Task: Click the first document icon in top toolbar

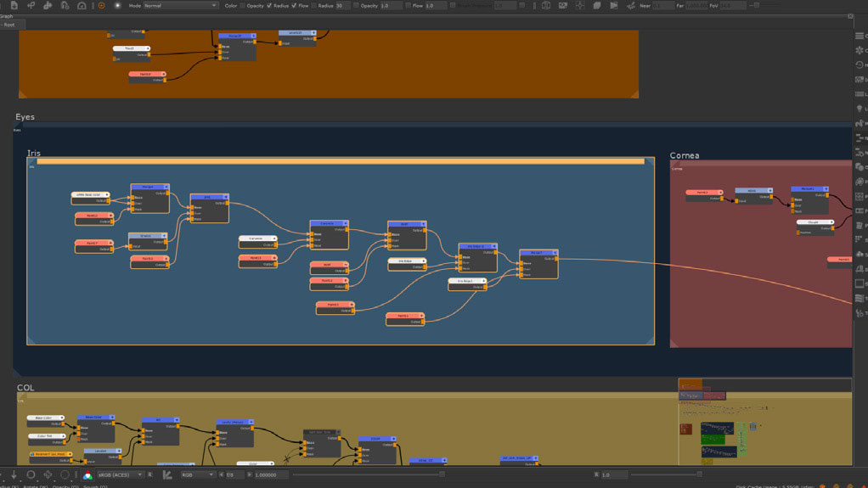Action: pos(14,5)
